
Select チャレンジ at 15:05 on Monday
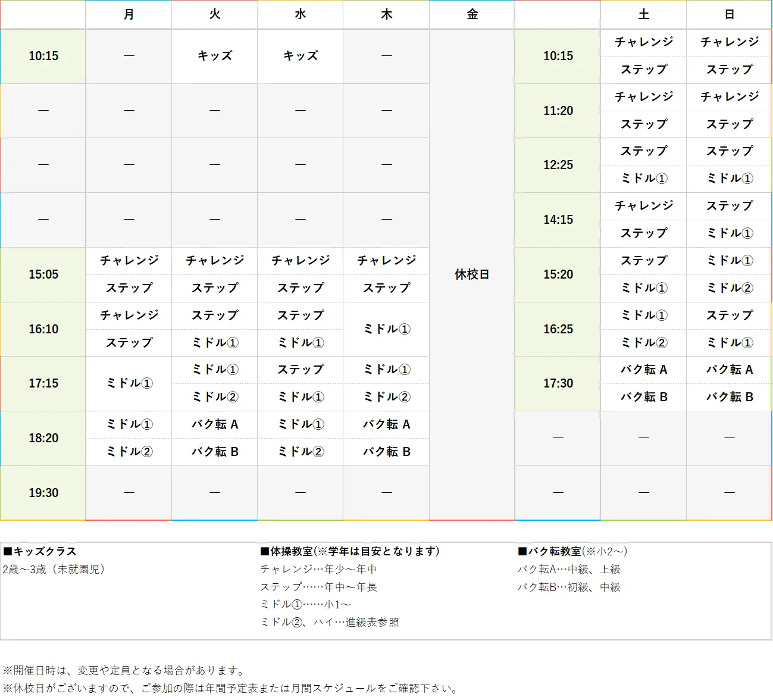[129, 261]
